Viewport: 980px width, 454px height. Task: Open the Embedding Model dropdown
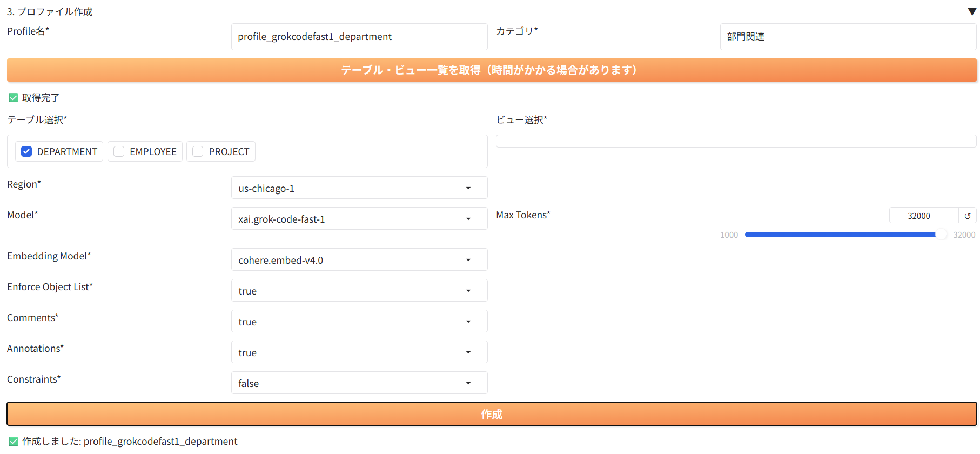(x=359, y=260)
